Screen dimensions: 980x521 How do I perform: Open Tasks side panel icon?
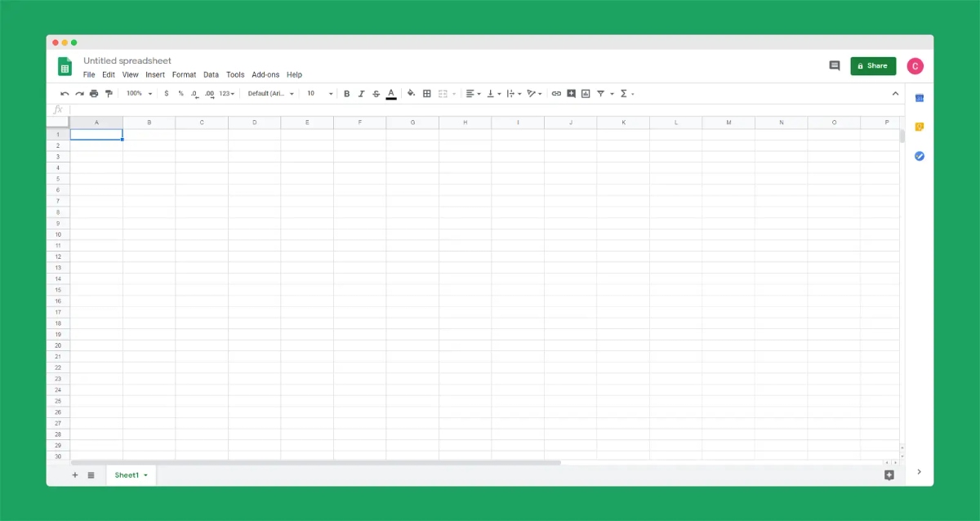[x=919, y=155]
